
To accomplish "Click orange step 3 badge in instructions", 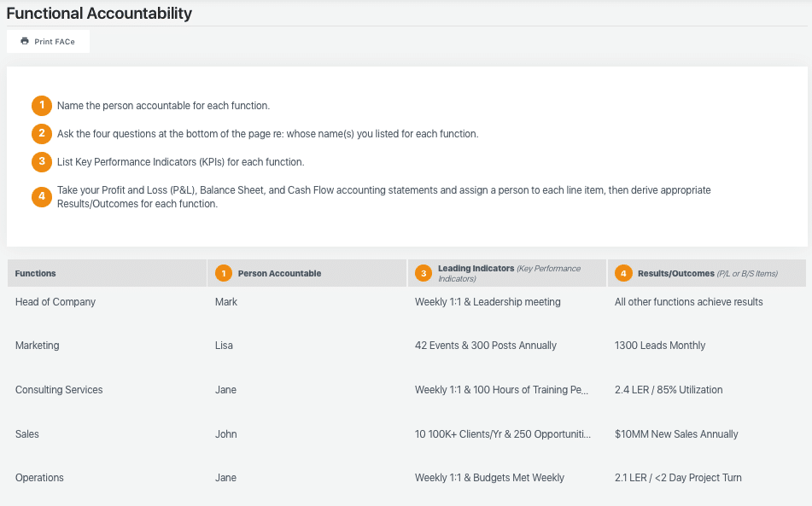I will [42, 161].
